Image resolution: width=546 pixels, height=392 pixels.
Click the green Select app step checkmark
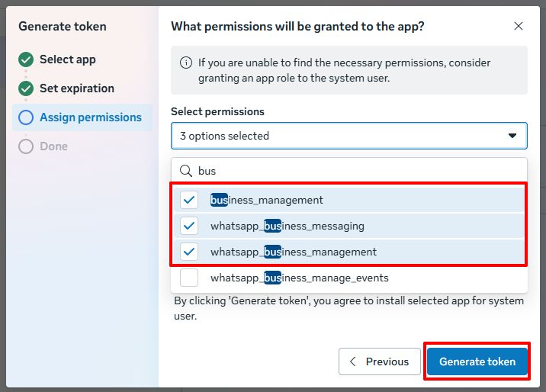[x=26, y=59]
